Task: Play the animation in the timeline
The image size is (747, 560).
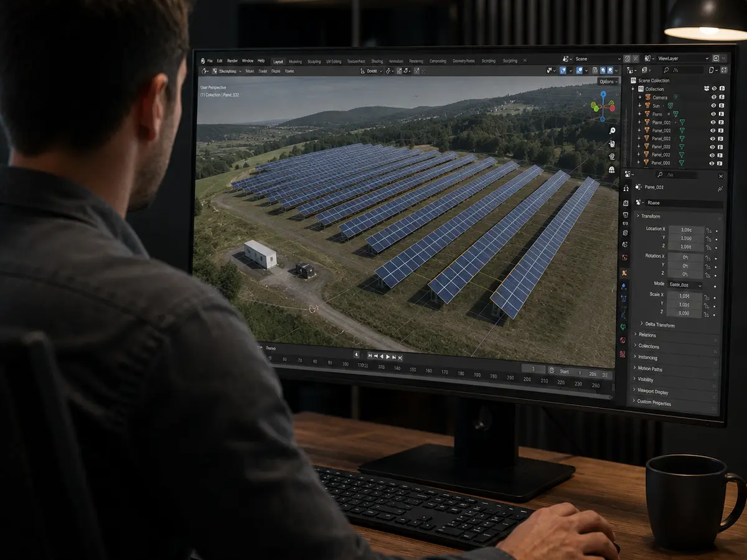Action: [388, 357]
